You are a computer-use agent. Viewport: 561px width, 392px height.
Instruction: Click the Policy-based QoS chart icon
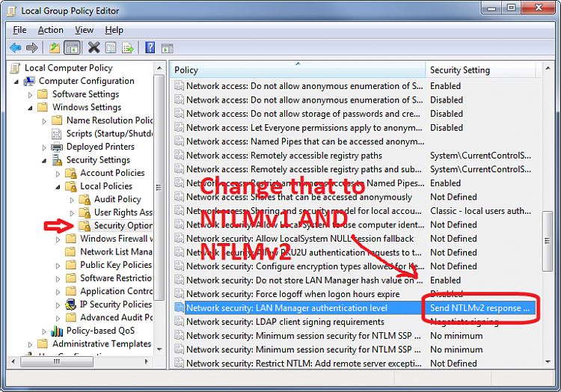[57, 331]
